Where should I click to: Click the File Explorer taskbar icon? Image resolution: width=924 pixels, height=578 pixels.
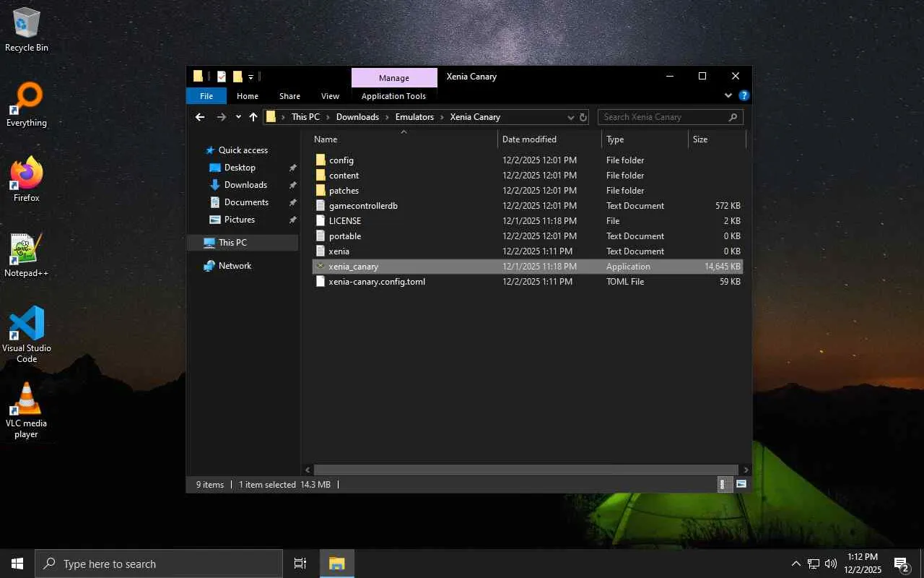tap(337, 564)
